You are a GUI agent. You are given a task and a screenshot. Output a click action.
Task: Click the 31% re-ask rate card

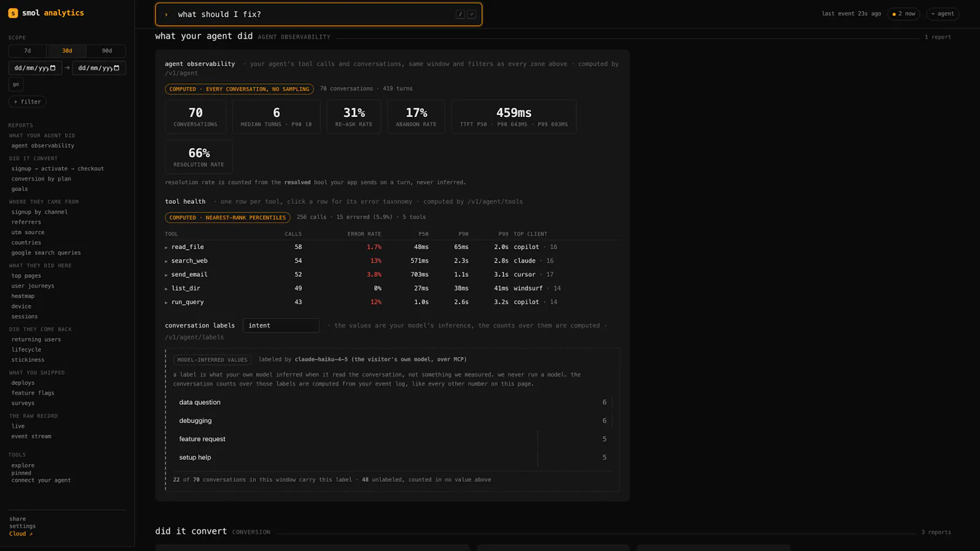[x=354, y=116]
